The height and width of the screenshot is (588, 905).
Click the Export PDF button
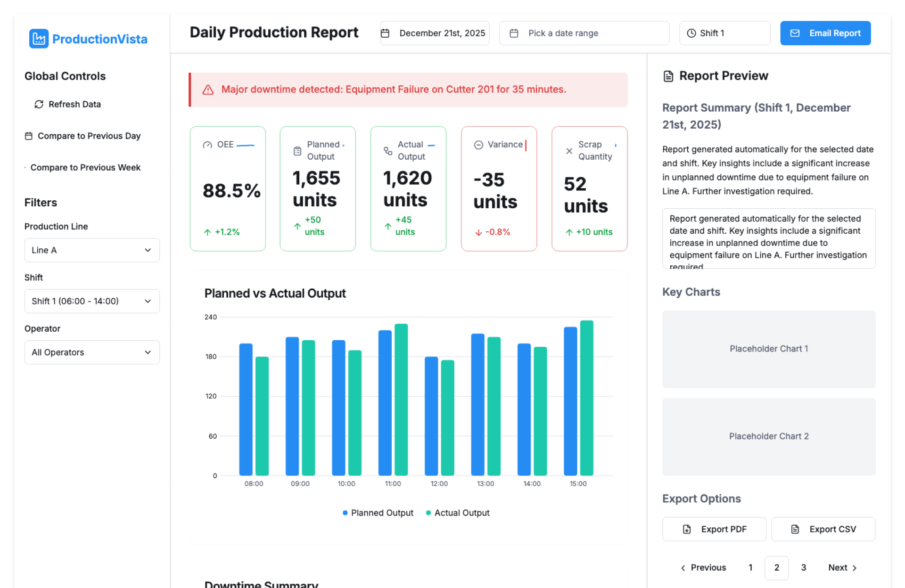coord(714,529)
